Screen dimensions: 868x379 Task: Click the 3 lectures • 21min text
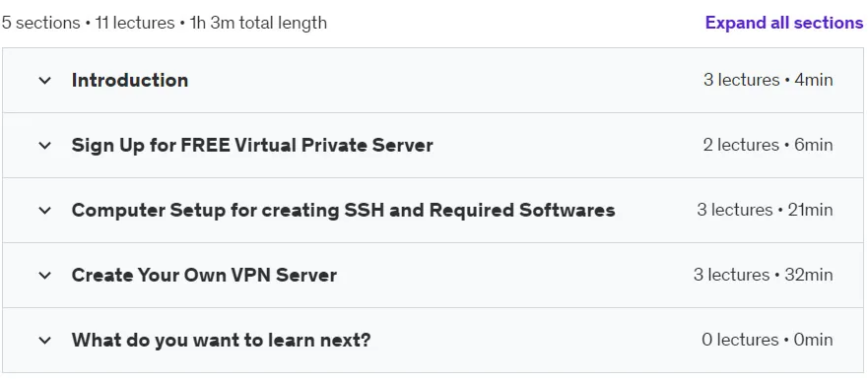765,211
